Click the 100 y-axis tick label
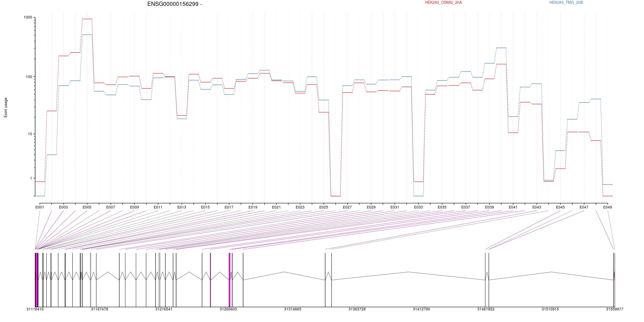The height and width of the screenshot is (322, 644). tap(29, 77)
